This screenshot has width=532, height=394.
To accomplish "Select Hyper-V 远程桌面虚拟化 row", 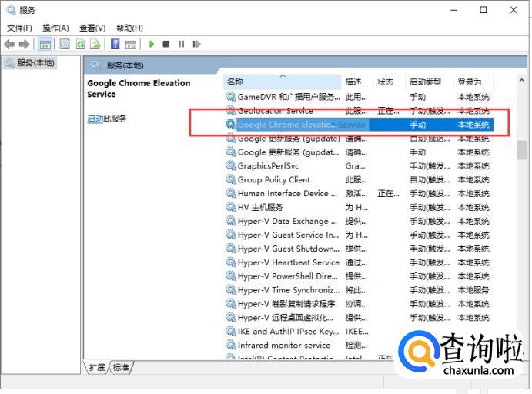I will [359, 318].
